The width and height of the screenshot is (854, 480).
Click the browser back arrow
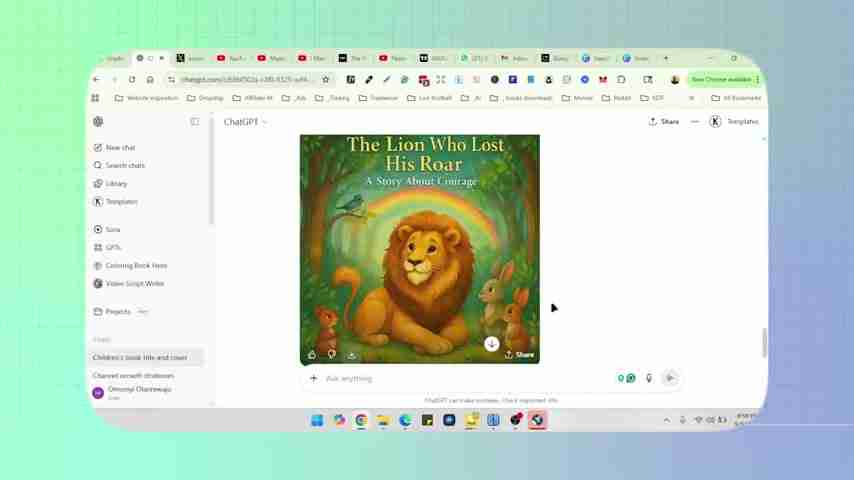[96, 80]
